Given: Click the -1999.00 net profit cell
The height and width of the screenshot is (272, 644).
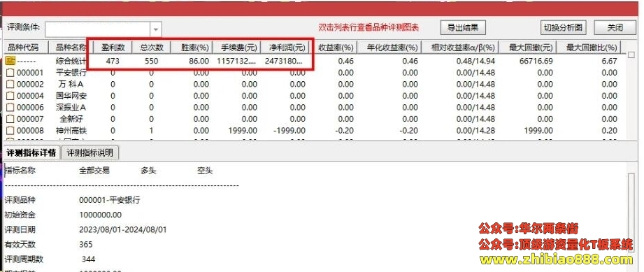Looking at the screenshot, I should click(289, 131).
